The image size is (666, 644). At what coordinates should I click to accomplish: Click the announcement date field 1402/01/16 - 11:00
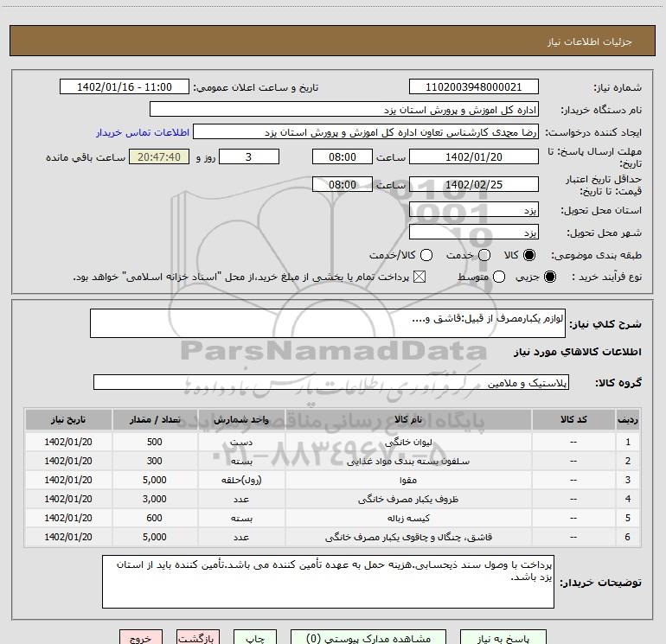125,87
